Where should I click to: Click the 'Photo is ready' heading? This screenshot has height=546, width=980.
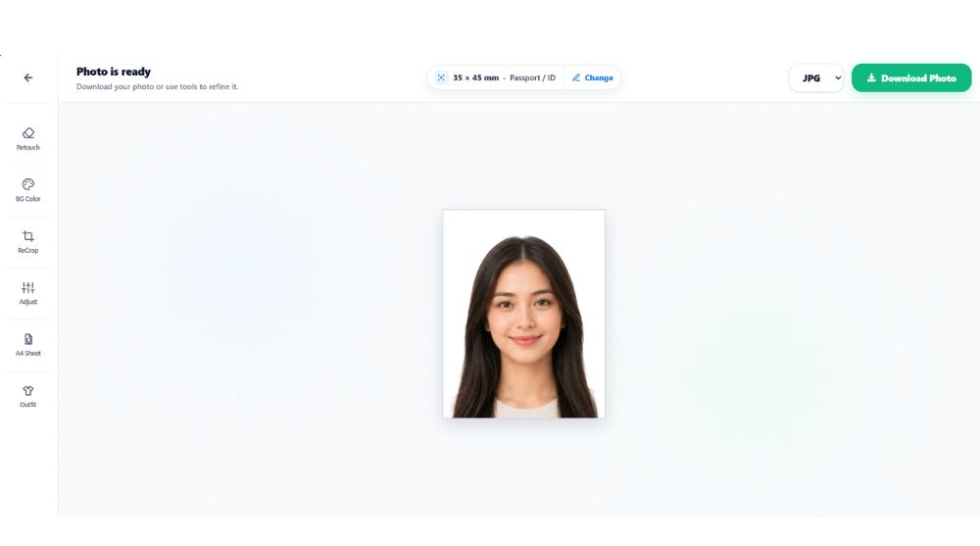pos(113,72)
